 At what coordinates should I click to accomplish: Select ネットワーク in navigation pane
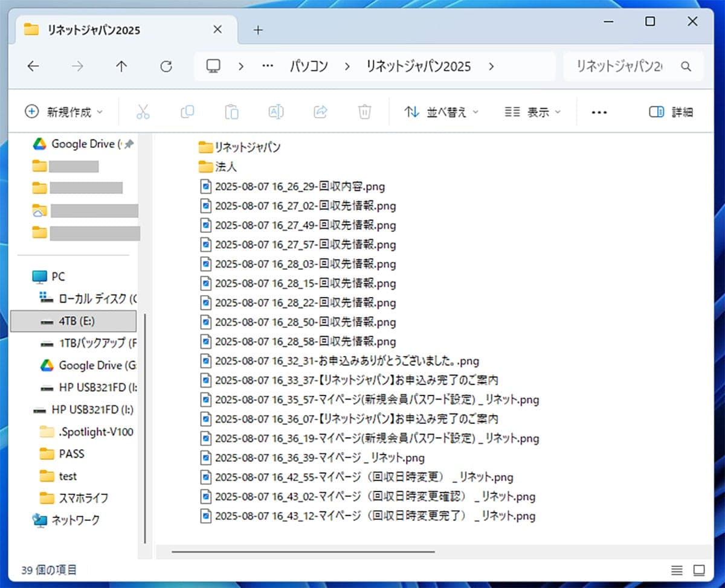(x=66, y=520)
